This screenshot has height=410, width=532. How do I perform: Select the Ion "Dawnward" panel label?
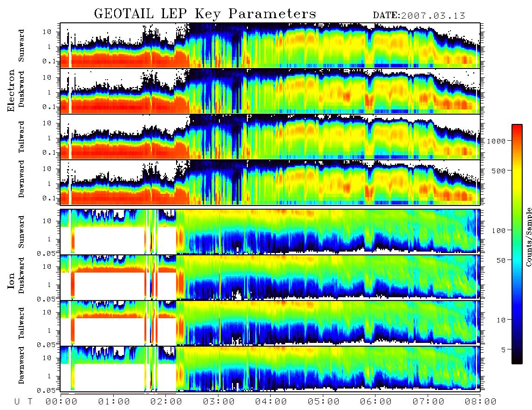(x=21, y=365)
